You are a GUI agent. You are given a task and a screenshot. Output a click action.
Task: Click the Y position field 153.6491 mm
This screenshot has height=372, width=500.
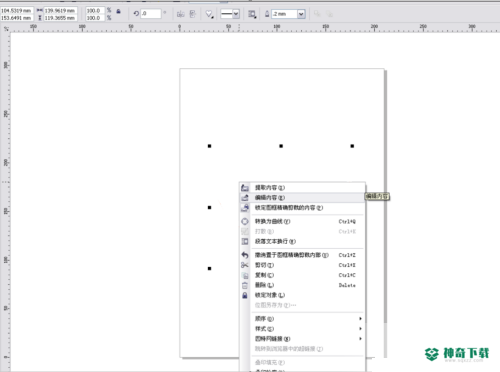[17, 18]
